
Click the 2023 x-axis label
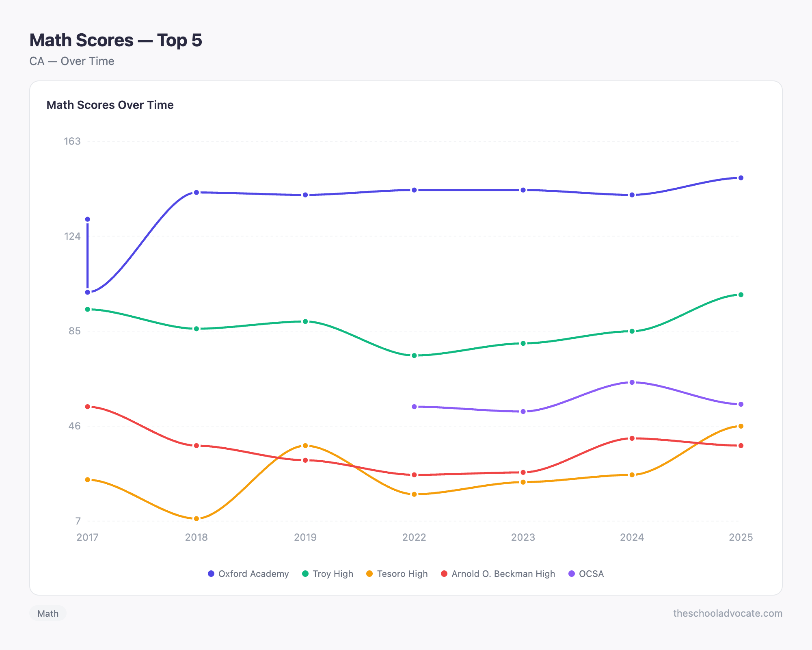pyautogui.click(x=523, y=537)
